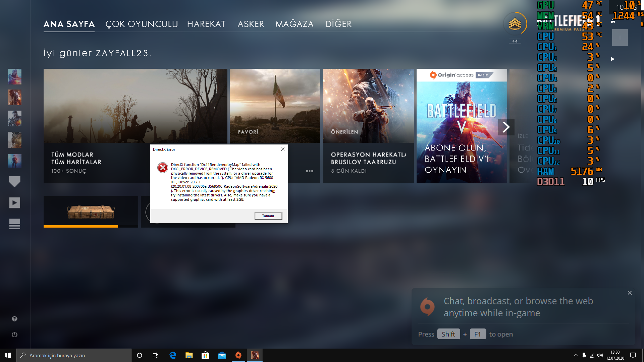Open the battlepack crate tile
Viewport: 644px width, 362px height.
pyautogui.click(x=91, y=212)
